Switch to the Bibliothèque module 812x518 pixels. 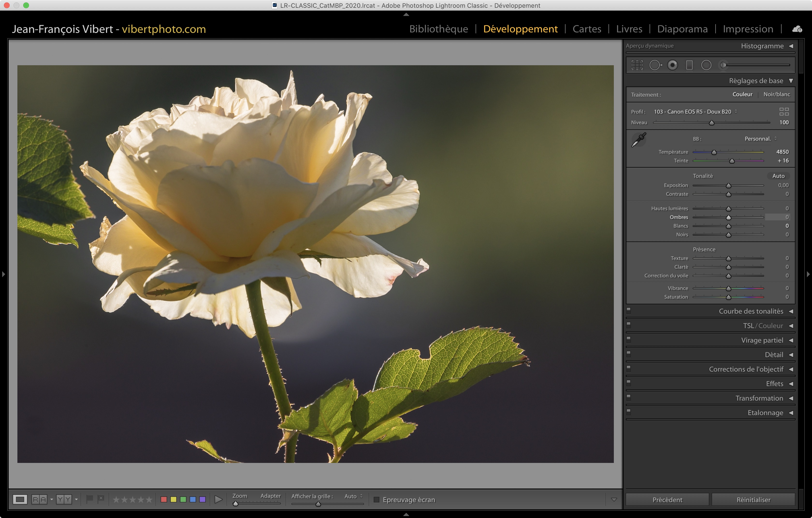pyautogui.click(x=438, y=29)
